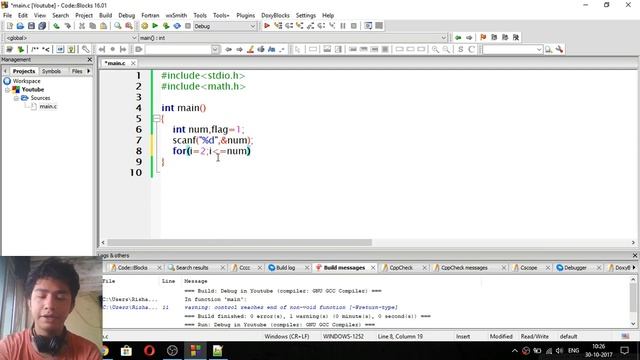Open the File menu
This screenshot has height=360, width=640.
pyautogui.click(x=7, y=15)
